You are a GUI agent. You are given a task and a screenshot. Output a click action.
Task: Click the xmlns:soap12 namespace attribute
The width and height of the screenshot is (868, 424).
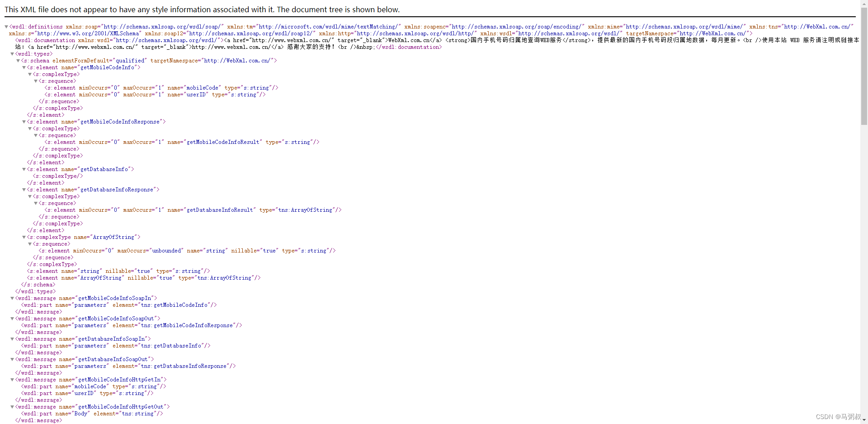pos(230,33)
